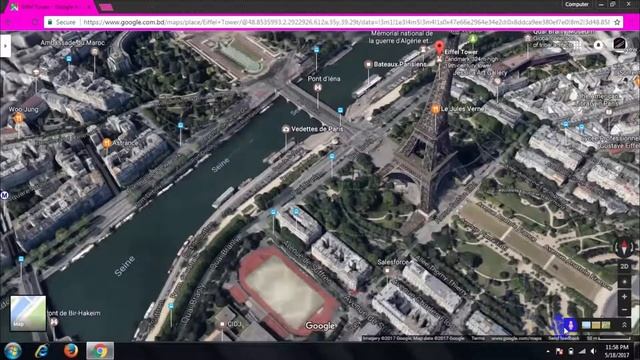Viewport: 640px width, 360px height.
Task: Toggle the map scale bar units
Action: point(608,338)
